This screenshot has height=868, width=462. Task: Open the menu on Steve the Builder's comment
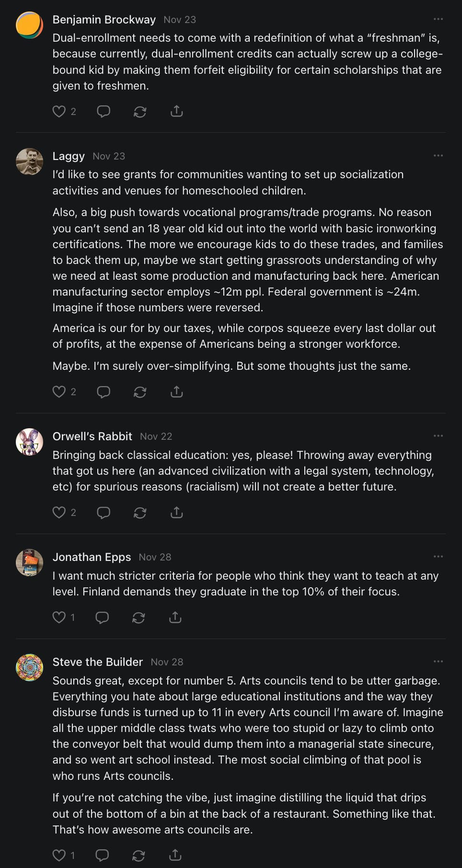438,662
